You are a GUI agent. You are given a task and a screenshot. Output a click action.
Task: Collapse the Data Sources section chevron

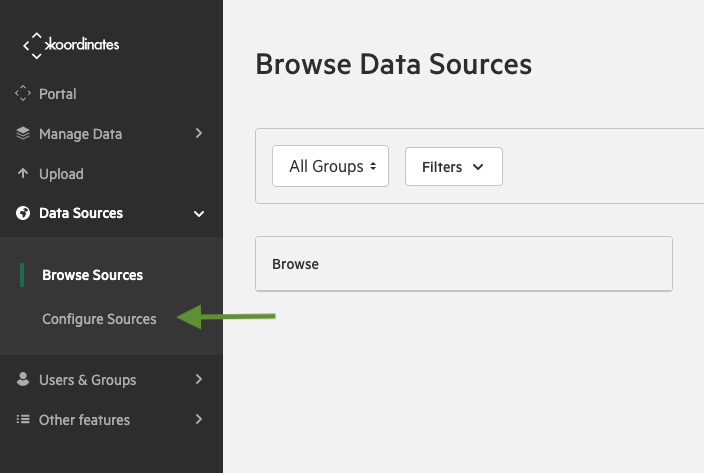click(x=199, y=214)
